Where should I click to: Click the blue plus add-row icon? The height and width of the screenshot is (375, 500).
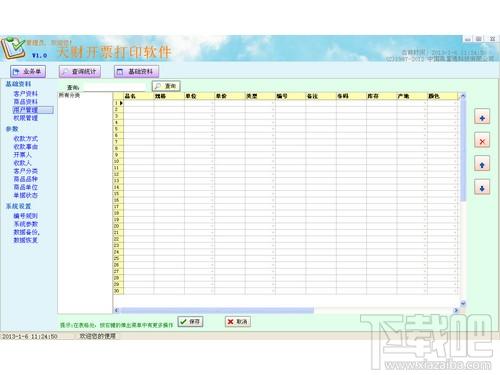coord(482,117)
